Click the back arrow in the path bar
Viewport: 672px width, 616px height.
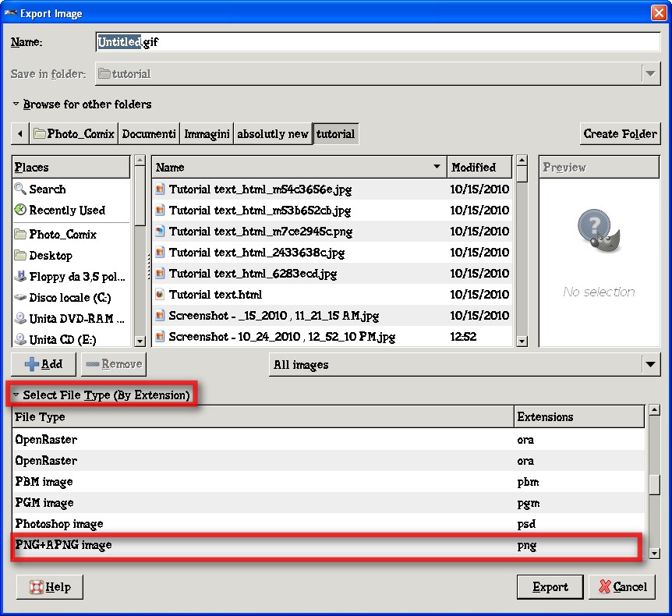(20, 134)
